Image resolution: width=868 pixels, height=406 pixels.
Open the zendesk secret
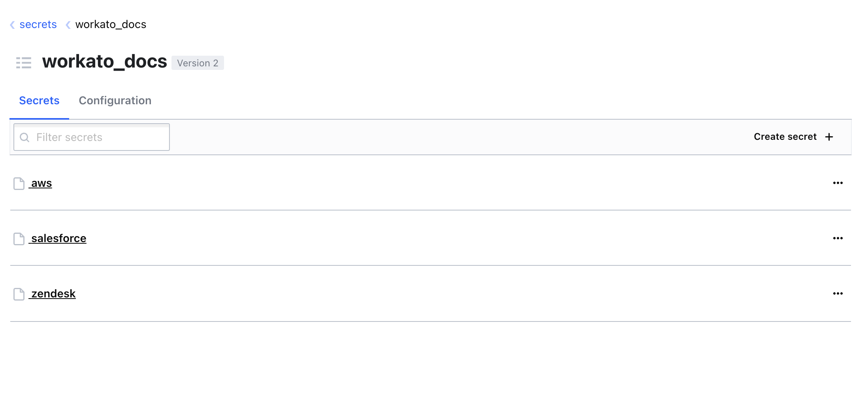click(x=53, y=293)
